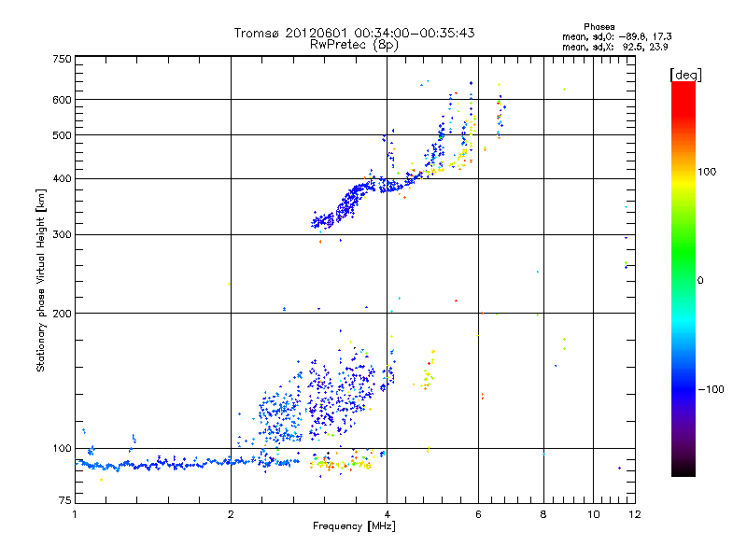The width and height of the screenshot is (747, 560).
Task: Click the 'mean, sd,X: 92.5, 23.9' line
Action: click(x=615, y=47)
